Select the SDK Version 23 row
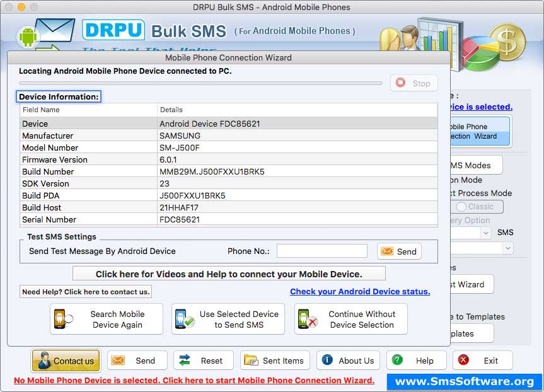 point(229,183)
